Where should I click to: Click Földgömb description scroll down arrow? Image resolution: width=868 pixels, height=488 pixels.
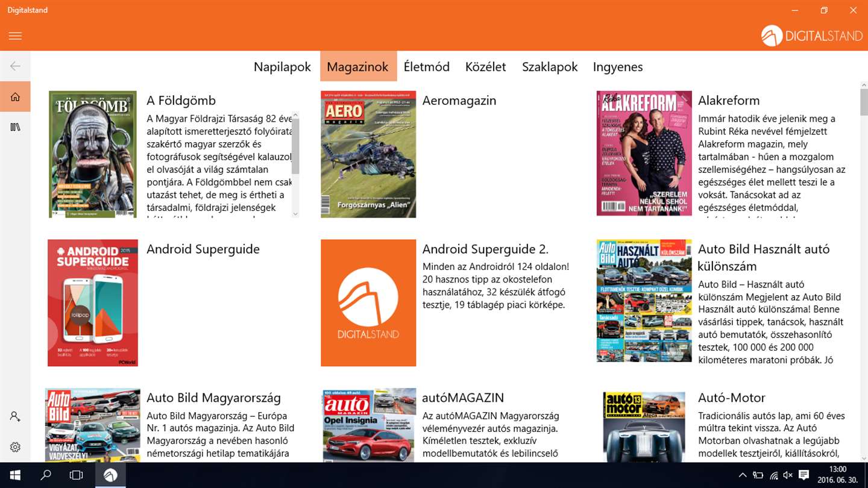pyautogui.click(x=295, y=214)
